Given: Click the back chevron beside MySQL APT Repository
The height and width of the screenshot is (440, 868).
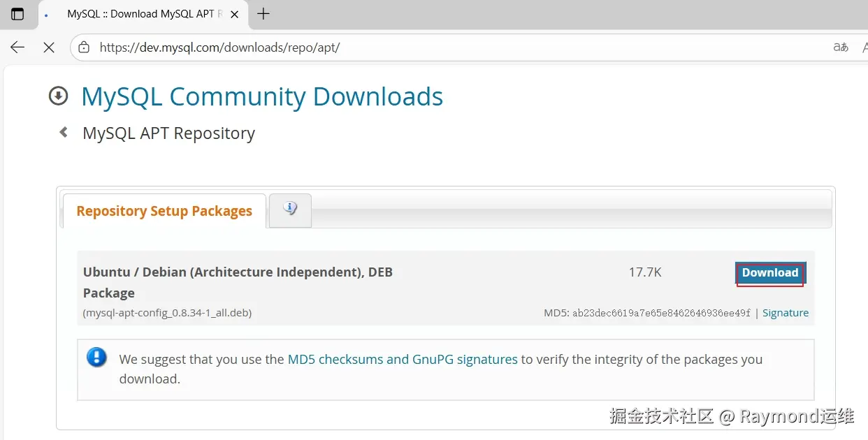Looking at the screenshot, I should 64,132.
